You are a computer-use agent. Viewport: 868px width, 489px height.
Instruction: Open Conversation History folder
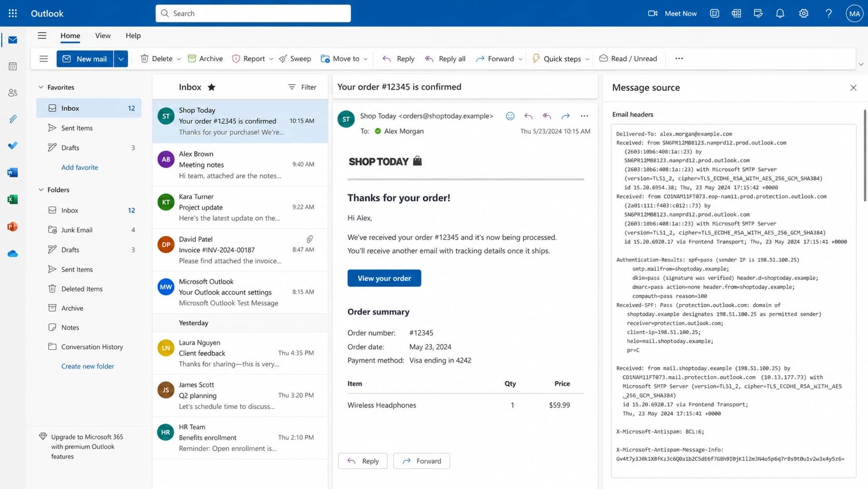89,347
